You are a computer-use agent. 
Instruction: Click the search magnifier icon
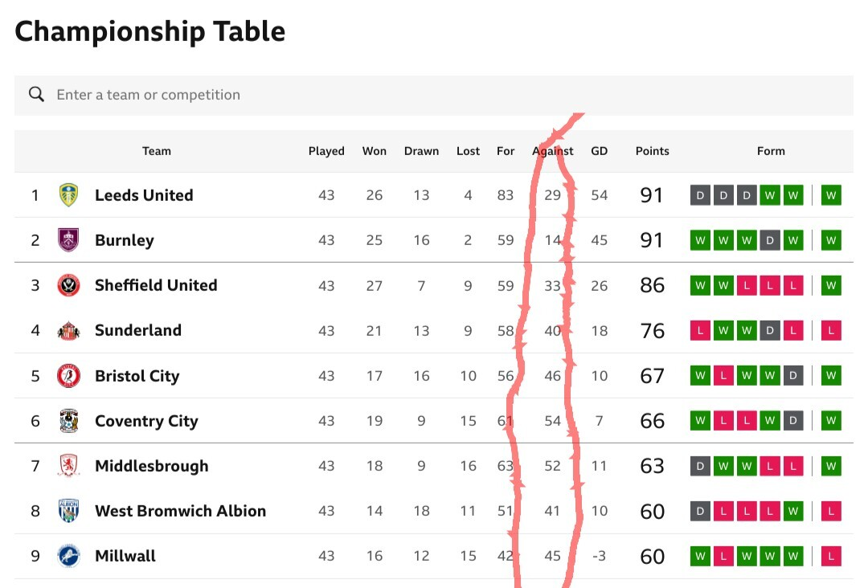pyautogui.click(x=36, y=94)
